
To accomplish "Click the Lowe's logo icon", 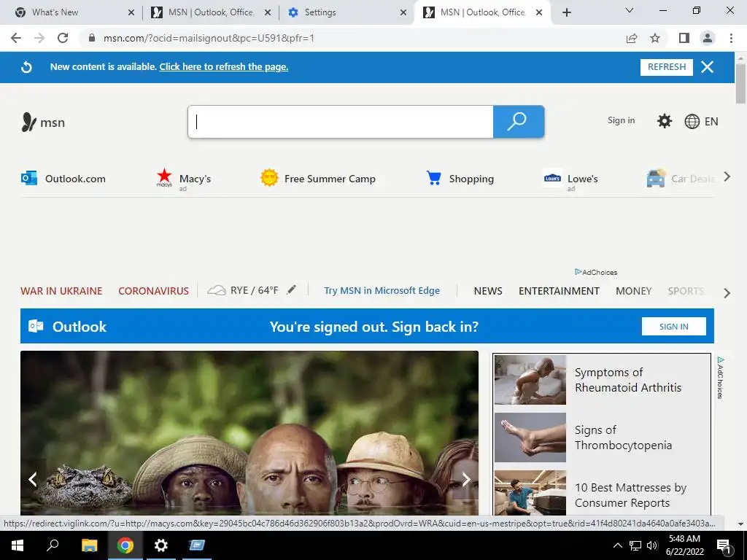I will click(x=552, y=178).
